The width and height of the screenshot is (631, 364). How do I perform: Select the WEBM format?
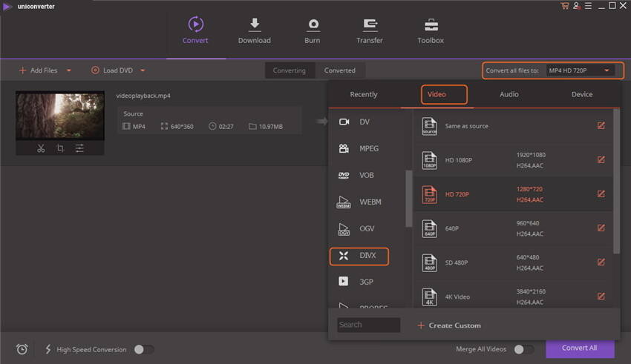click(x=359, y=202)
